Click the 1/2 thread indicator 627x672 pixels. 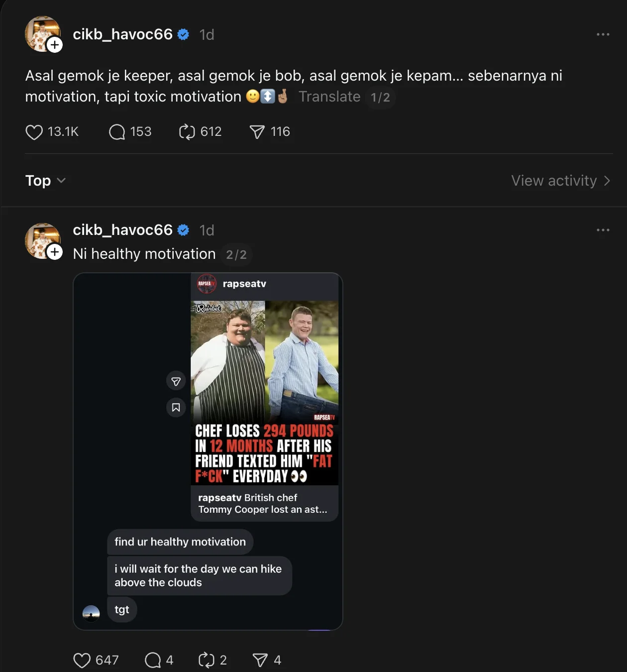[380, 97]
